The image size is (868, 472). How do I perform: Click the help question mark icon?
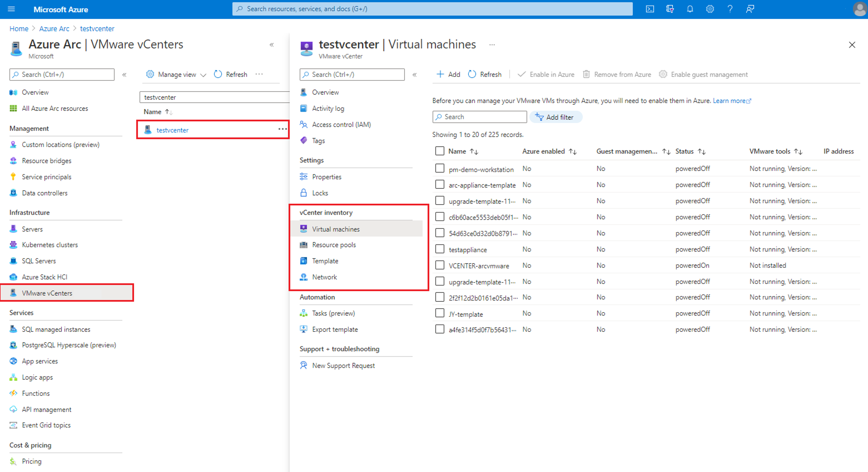(x=730, y=9)
